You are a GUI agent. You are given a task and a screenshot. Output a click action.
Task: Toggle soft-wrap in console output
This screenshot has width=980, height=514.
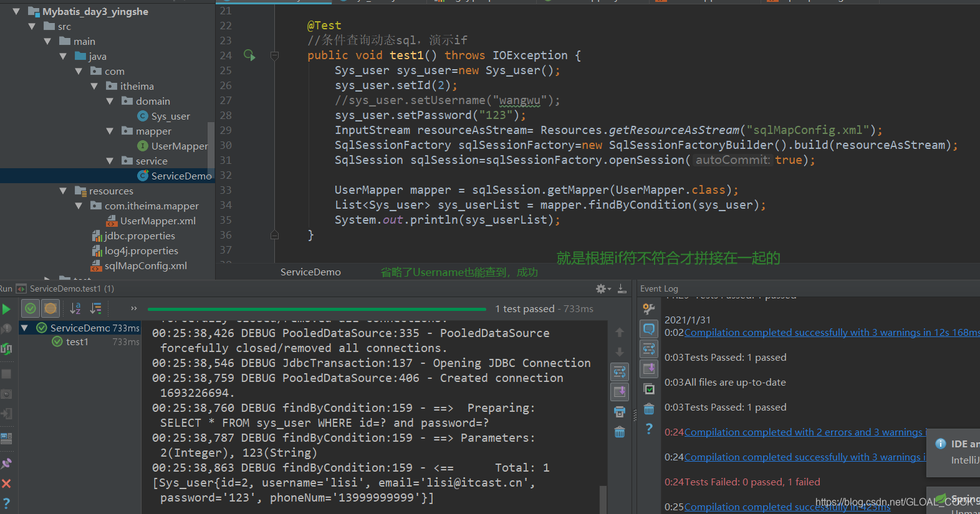(x=620, y=372)
